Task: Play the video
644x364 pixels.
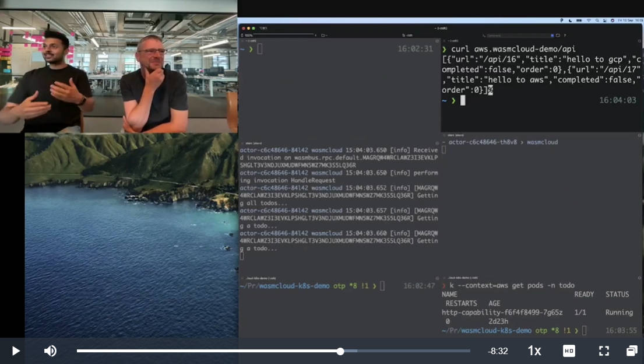Action: pyautogui.click(x=16, y=351)
